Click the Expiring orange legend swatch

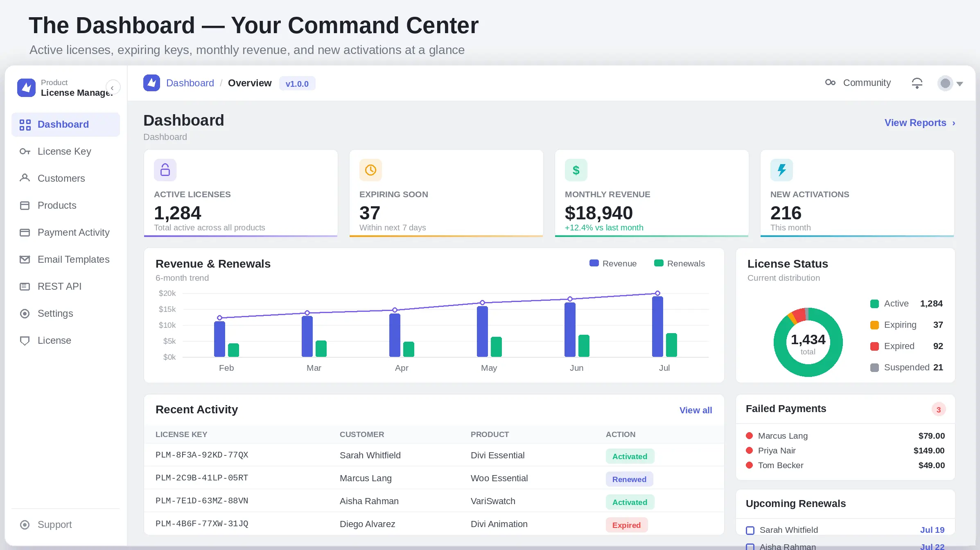click(x=874, y=325)
